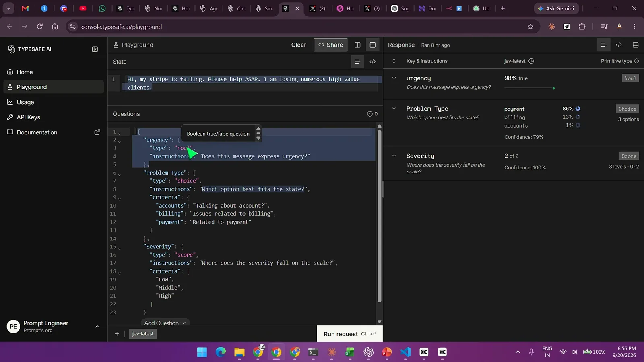The height and width of the screenshot is (362, 644).
Task: Show State panel as code view
Action: 373,62
